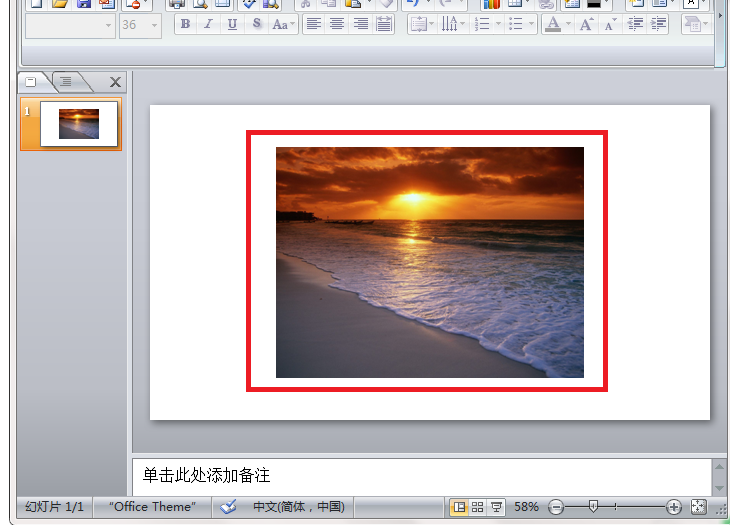Click the zoom in plus button
The width and height of the screenshot is (730, 525).
point(673,507)
